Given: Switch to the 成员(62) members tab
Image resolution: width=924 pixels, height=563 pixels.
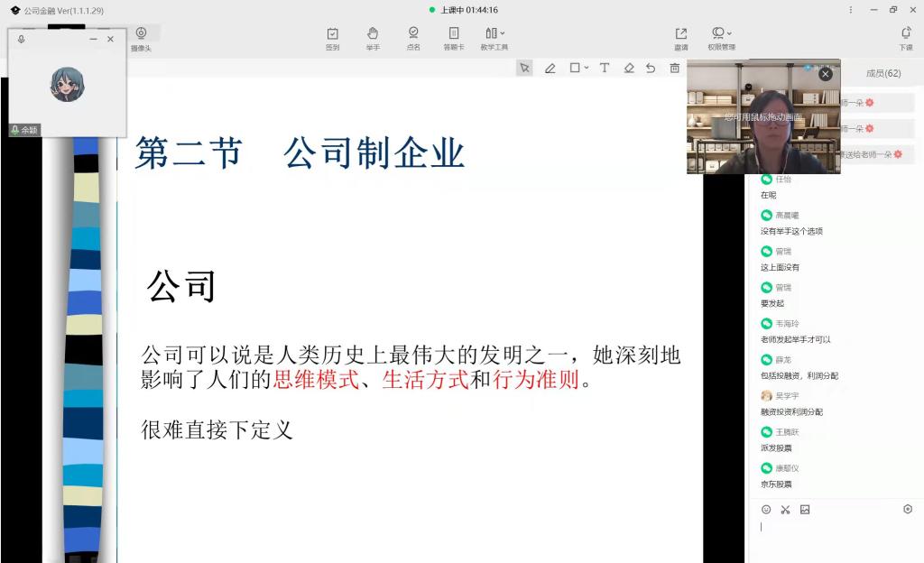Looking at the screenshot, I should (x=882, y=73).
